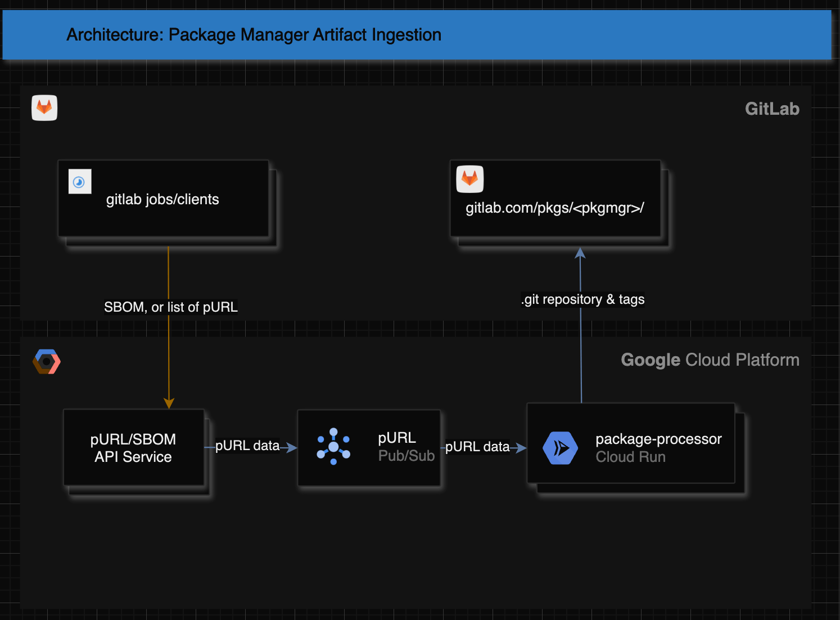Click the Pub/Sub node icon
The image size is (840, 620).
[333, 446]
